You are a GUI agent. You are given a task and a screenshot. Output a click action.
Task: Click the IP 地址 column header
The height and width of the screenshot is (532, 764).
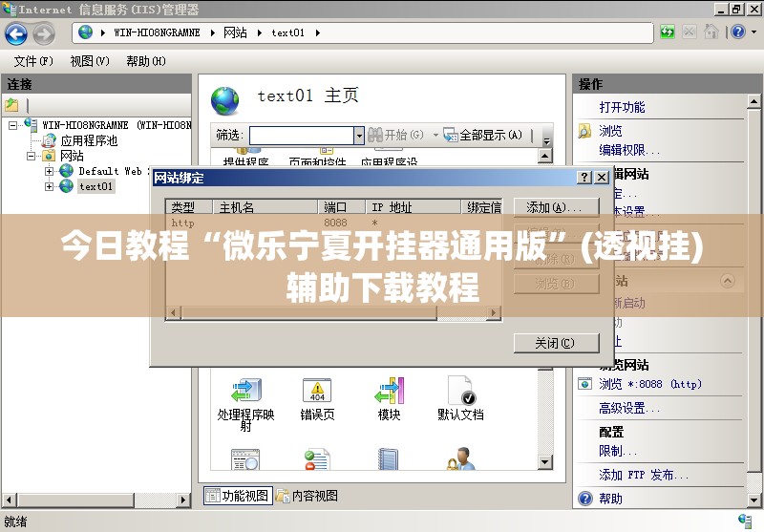[414, 207]
